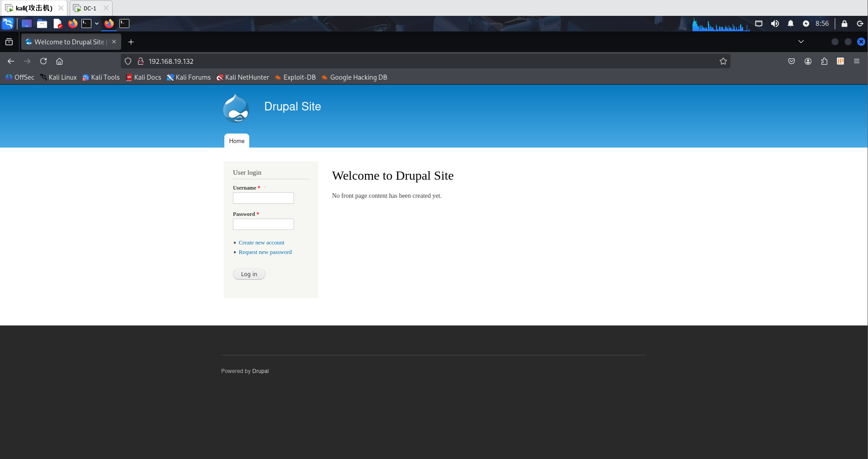Screen dimensions: 868x459
Task: Click the log out icon in panel
Action: (x=860, y=24)
